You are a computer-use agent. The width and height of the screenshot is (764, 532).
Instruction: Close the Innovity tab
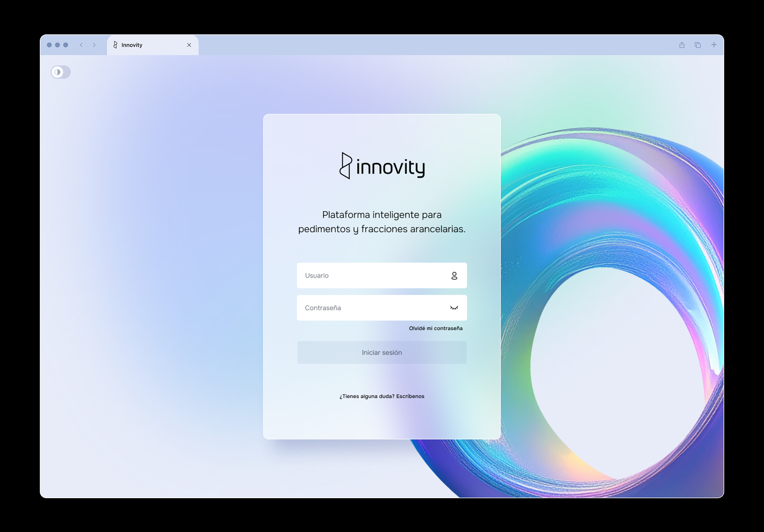(189, 45)
